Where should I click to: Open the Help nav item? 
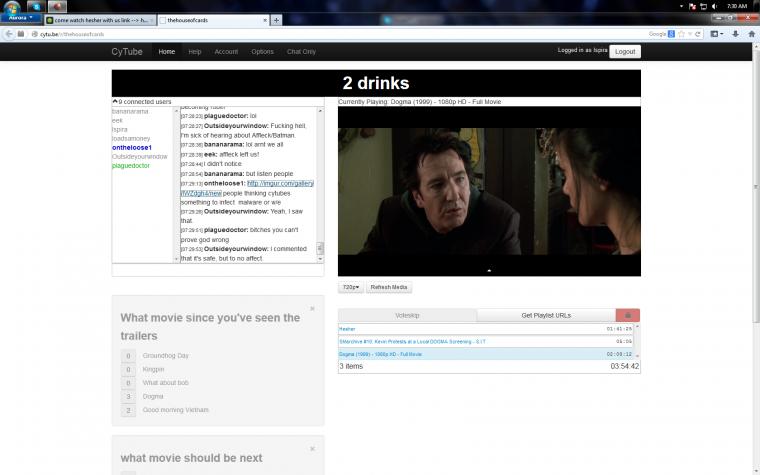(x=194, y=51)
